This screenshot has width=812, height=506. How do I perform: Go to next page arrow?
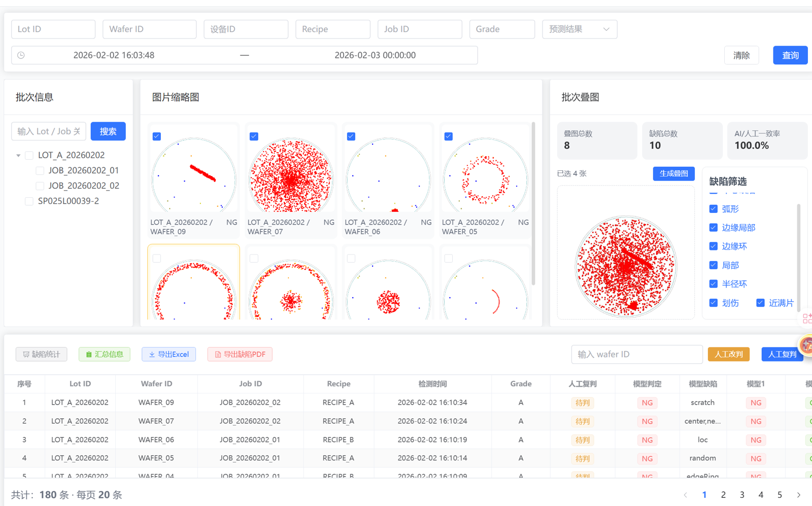[x=798, y=495]
